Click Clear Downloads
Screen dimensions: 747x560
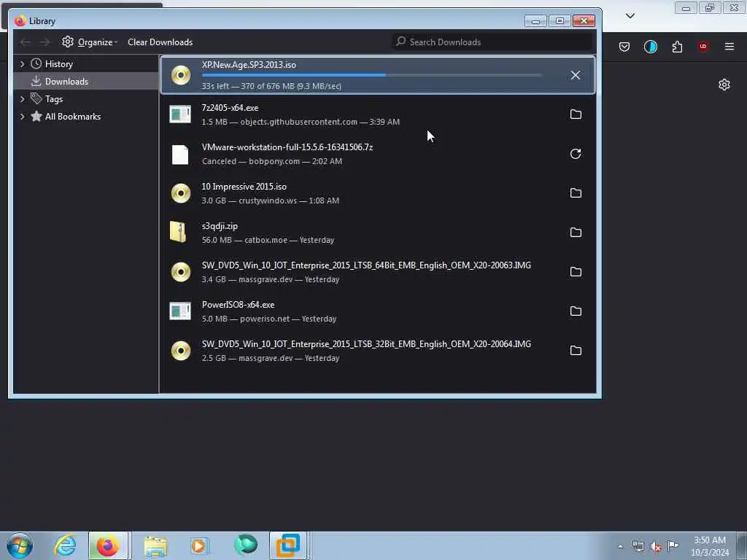tap(160, 42)
